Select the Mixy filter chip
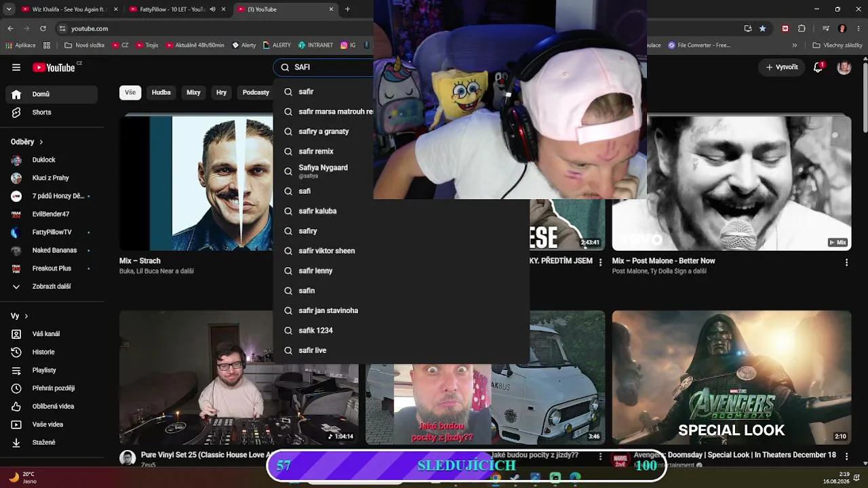Image resolution: width=868 pixels, height=488 pixels. point(193,92)
